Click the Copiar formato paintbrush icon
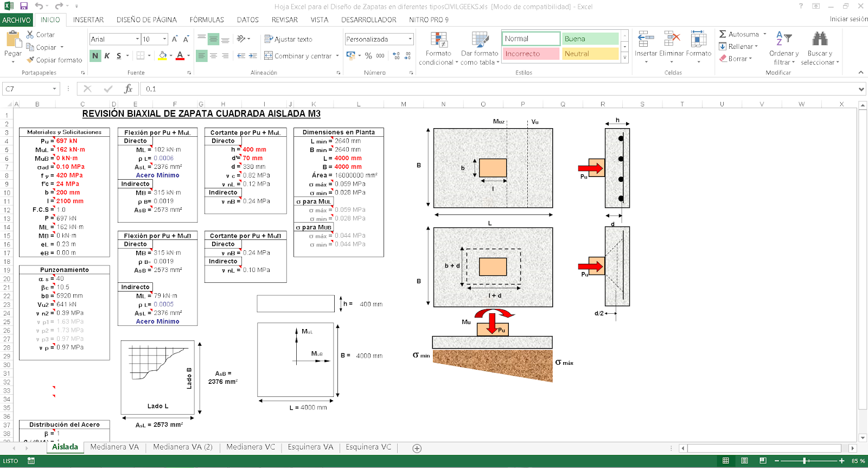The image size is (868, 468). [30, 60]
